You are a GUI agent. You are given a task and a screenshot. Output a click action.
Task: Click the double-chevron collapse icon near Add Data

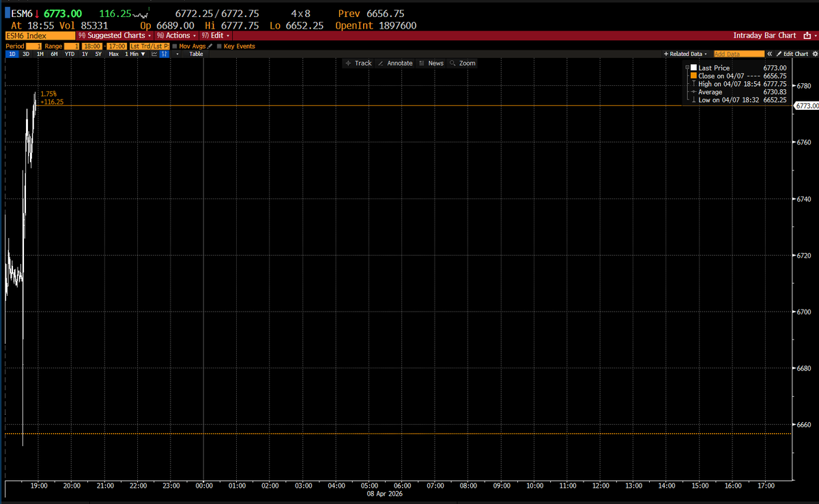pos(769,54)
